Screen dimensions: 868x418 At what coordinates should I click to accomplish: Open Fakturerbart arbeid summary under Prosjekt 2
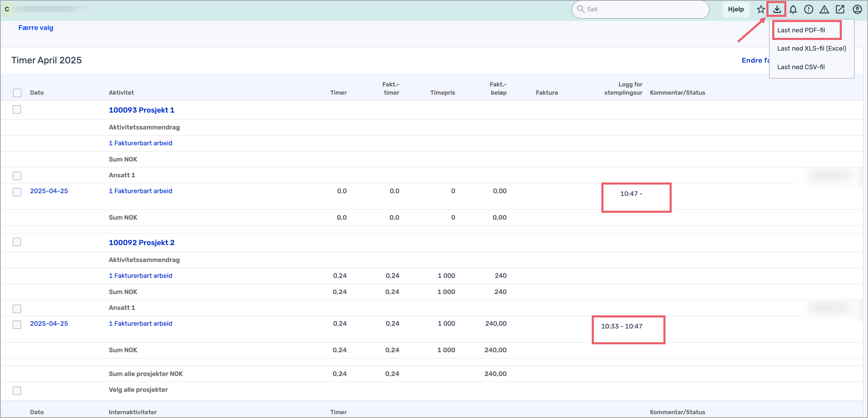point(141,276)
